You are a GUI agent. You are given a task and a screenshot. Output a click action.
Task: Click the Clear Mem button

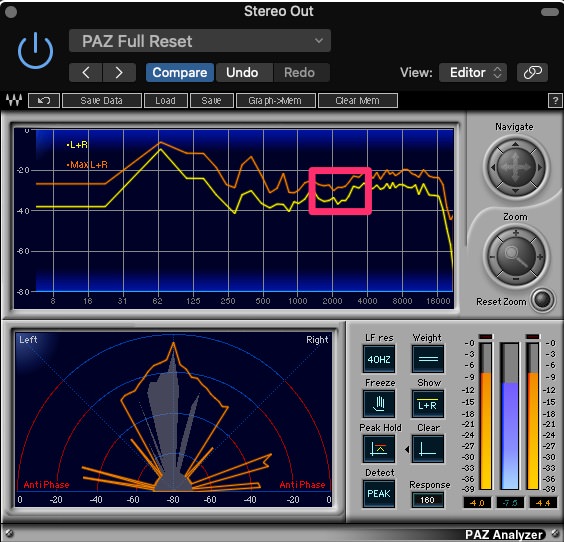click(x=358, y=100)
